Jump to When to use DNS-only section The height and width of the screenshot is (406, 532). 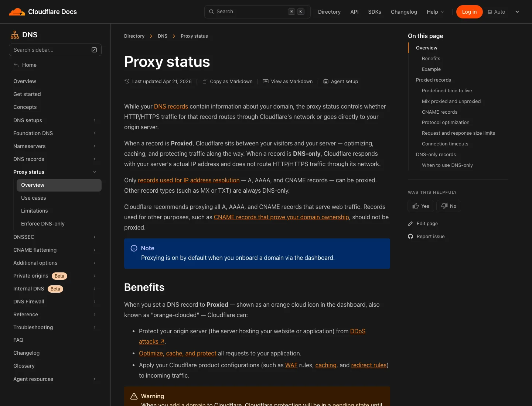447,165
